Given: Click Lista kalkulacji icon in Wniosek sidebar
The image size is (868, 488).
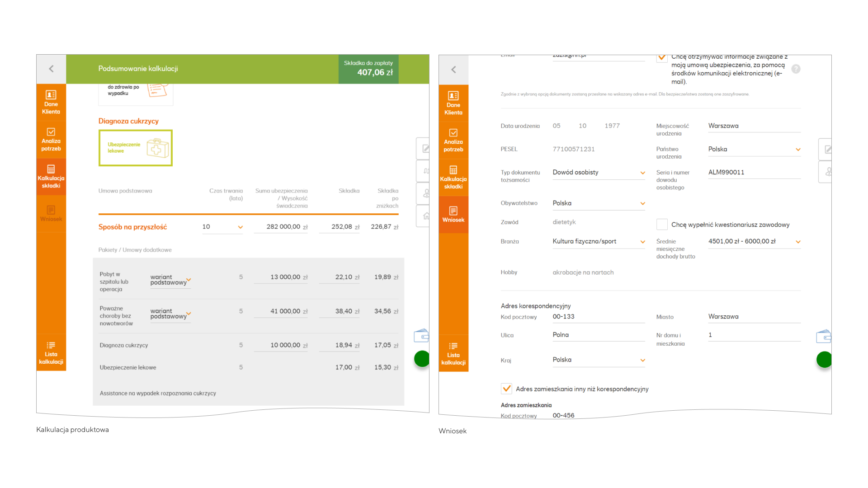Looking at the screenshot, I should [x=453, y=346].
